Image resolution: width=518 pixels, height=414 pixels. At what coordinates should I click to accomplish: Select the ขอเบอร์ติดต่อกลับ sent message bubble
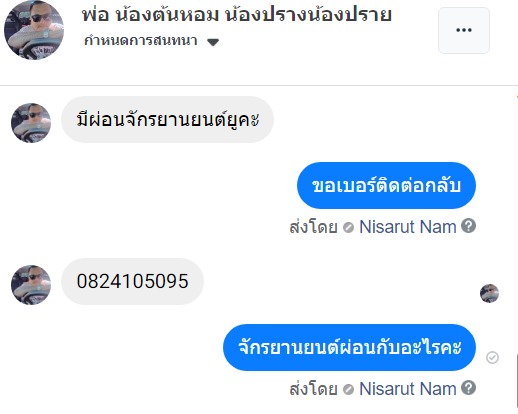pyautogui.click(x=386, y=185)
